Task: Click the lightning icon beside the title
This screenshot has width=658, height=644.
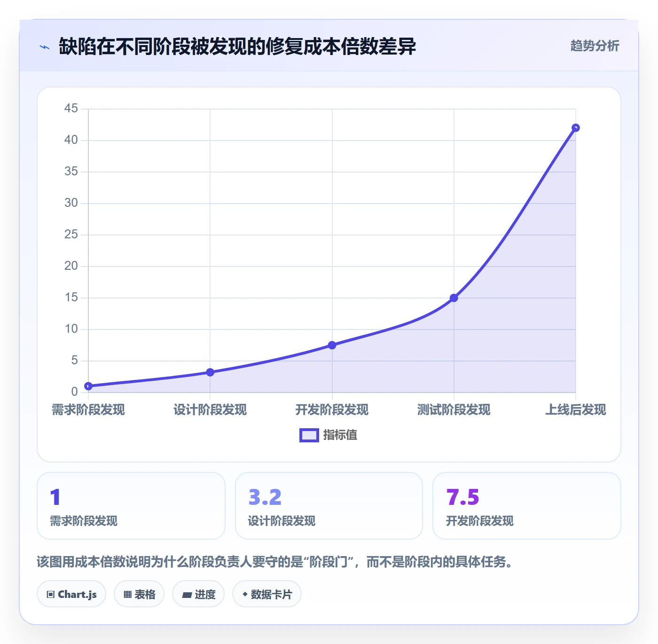Action: click(45, 47)
